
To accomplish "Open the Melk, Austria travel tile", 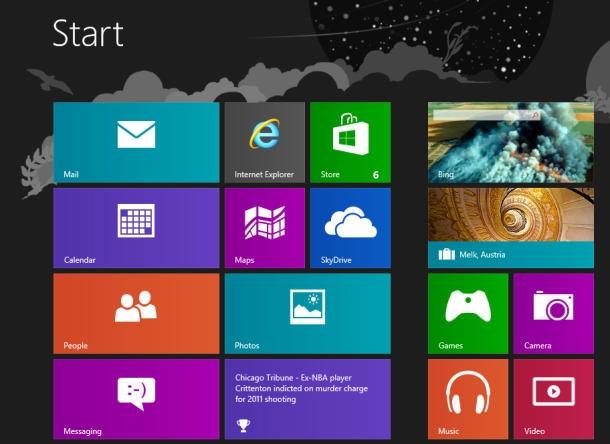I will point(510,228).
